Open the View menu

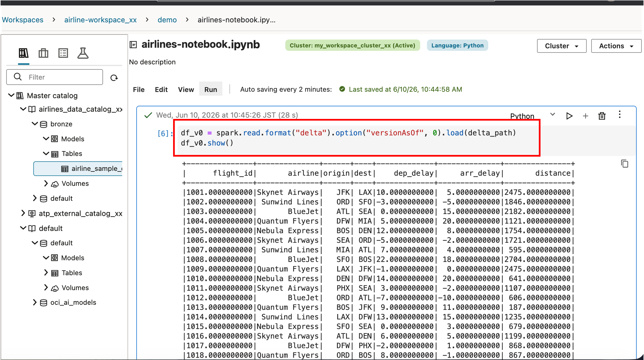click(186, 89)
